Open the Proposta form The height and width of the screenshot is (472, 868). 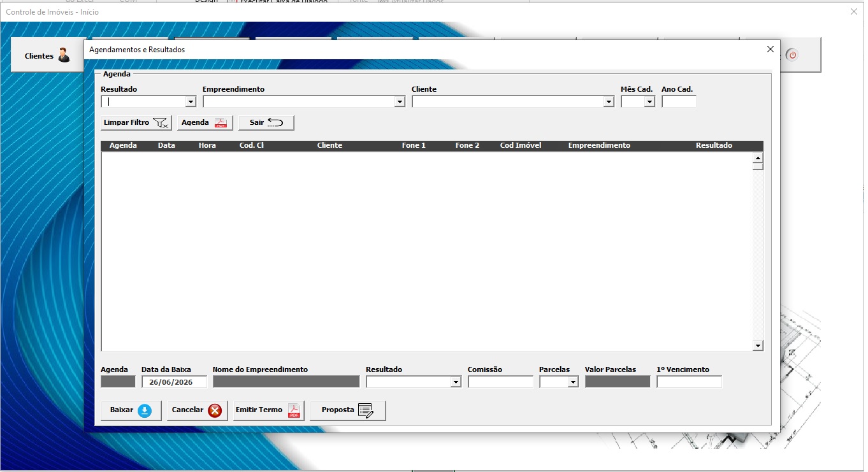point(348,410)
